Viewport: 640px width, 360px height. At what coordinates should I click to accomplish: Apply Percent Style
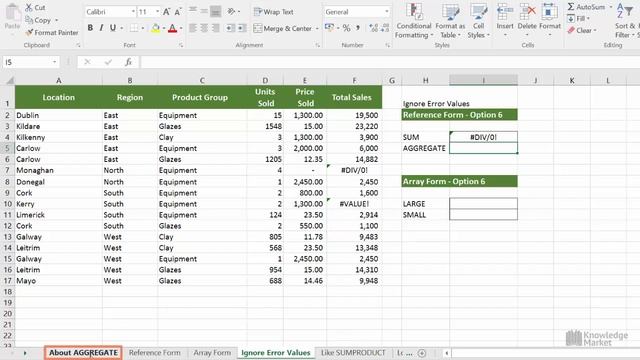(x=347, y=28)
